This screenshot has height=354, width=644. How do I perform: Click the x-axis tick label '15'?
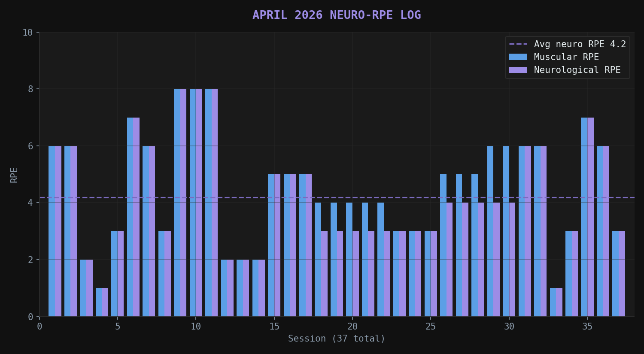[x=274, y=327]
